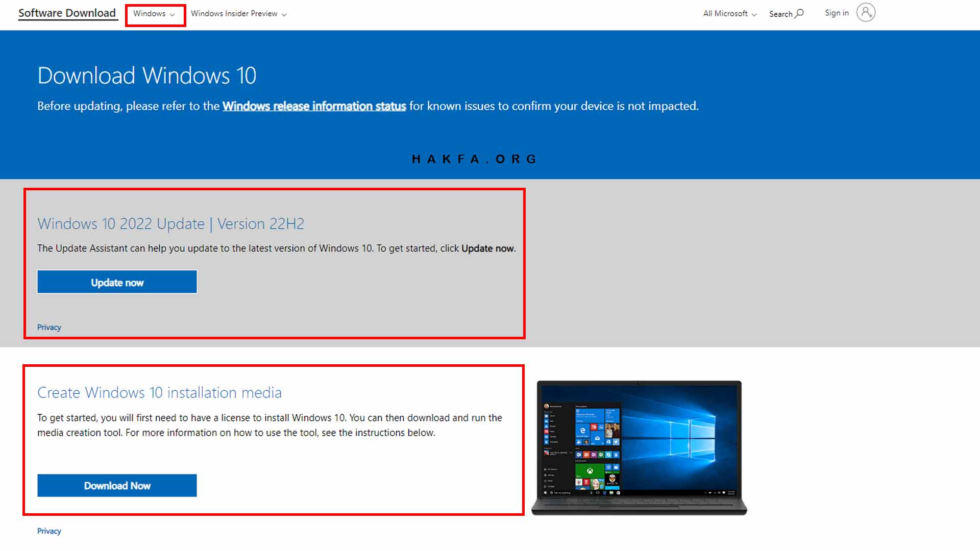Open Privacy link below Download Now
This screenshot has width=980, height=551.
[x=49, y=531]
